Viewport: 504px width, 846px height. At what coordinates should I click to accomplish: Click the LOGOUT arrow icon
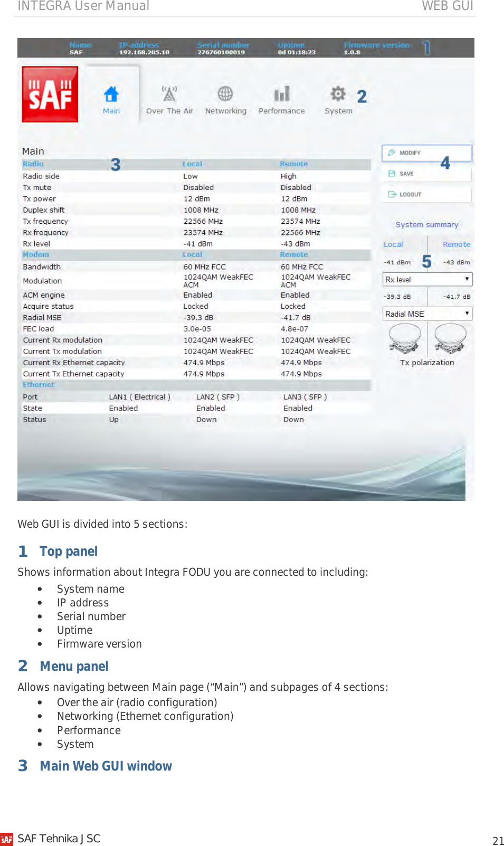pos(392,194)
